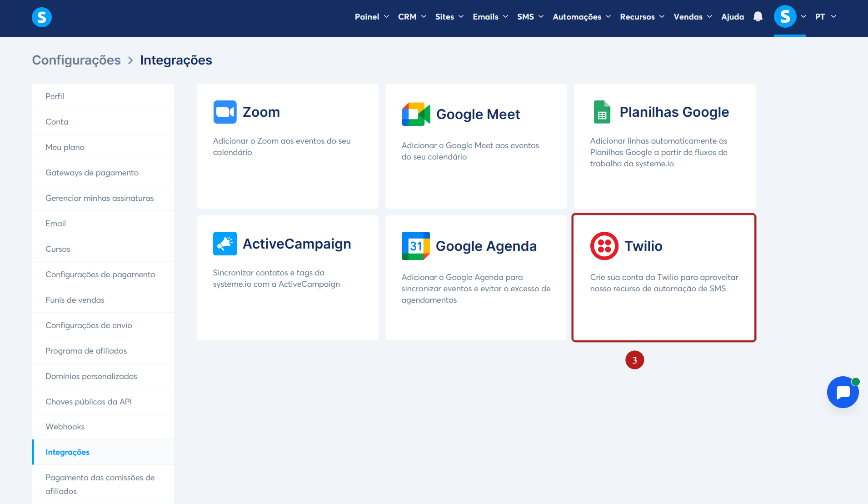Open the Twilio integration title
This screenshot has width=868, height=504.
[644, 246]
